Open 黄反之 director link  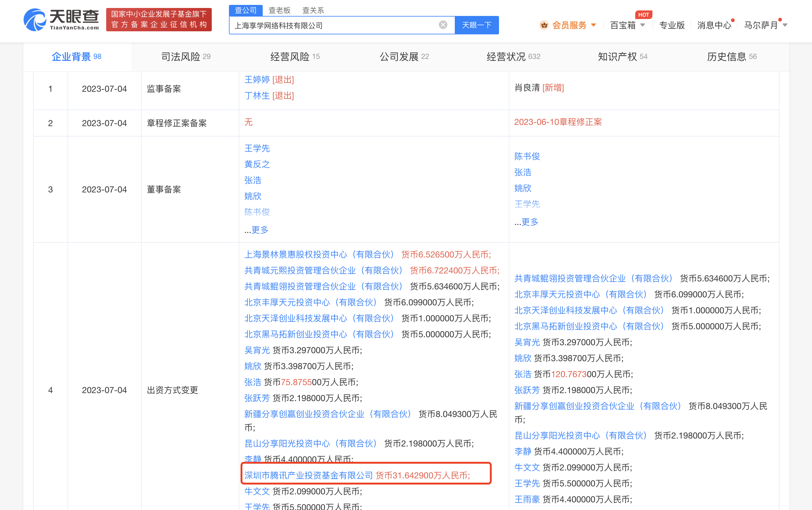pos(257,164)
